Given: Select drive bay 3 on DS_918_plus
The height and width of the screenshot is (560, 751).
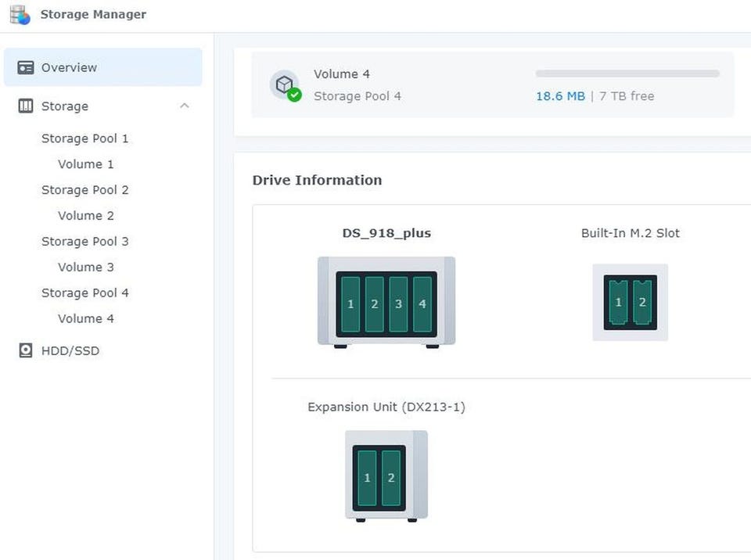Looking at the screenshot, I should [399, 303].
